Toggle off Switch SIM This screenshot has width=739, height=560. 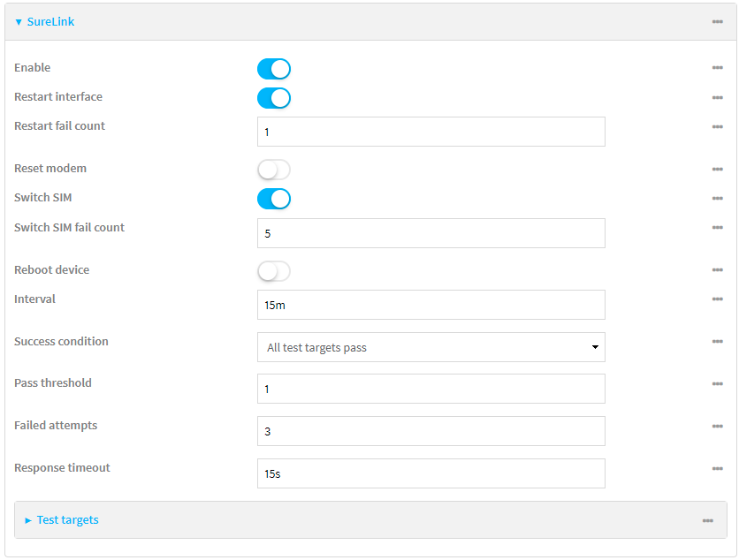click(273, 198)
